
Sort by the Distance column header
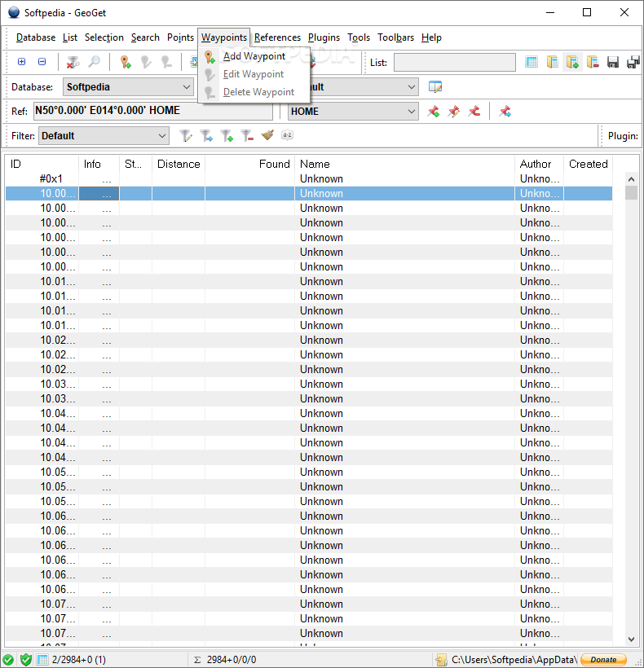(x=179, y=164)
